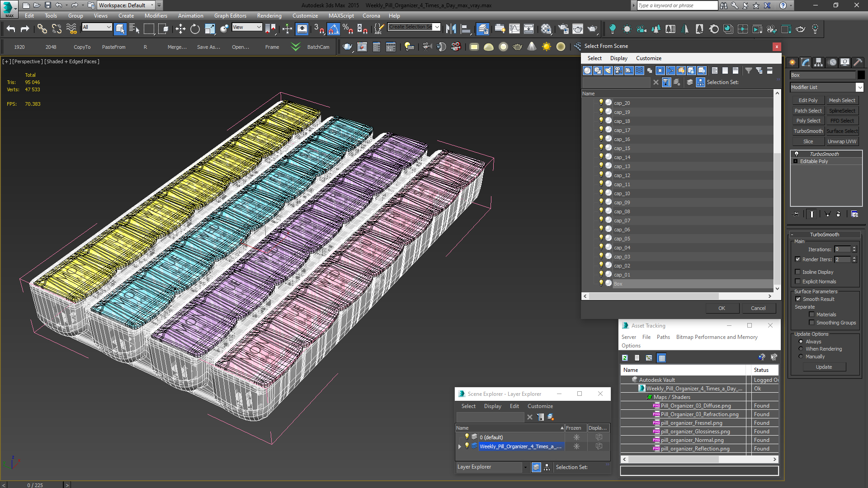Open Paths menu in Asset Tracking
The height and width of the screenshot is (488, 868).
[663, 337]
